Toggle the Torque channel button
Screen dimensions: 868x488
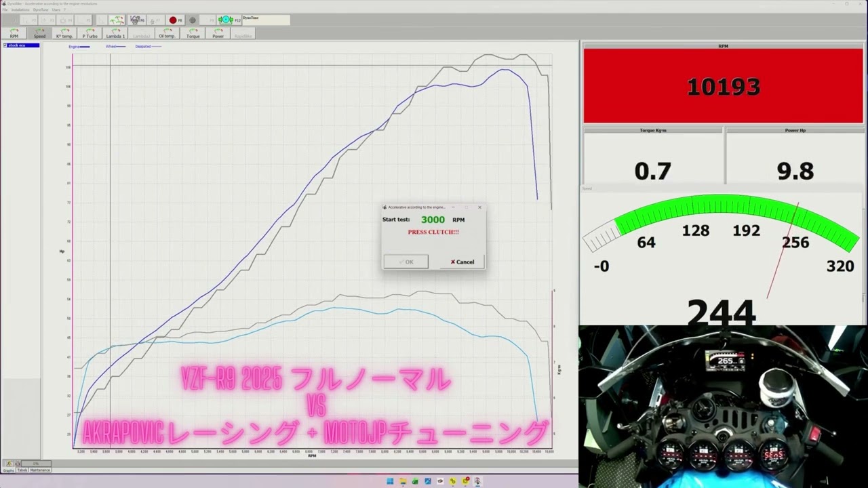coord(193,33)
